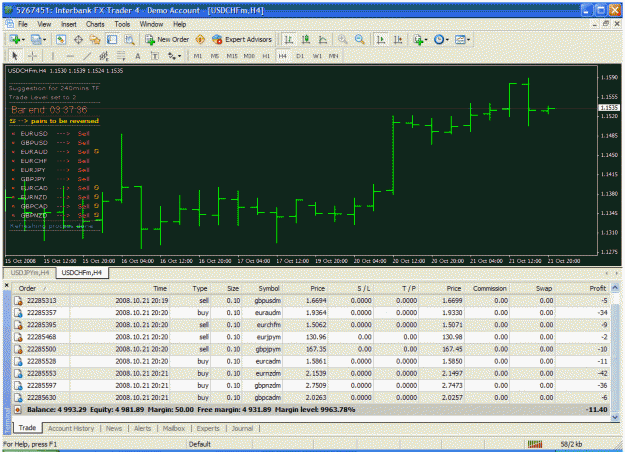
Task: Expand the New Chart dropdown arrow
Action: coord(24,40)
